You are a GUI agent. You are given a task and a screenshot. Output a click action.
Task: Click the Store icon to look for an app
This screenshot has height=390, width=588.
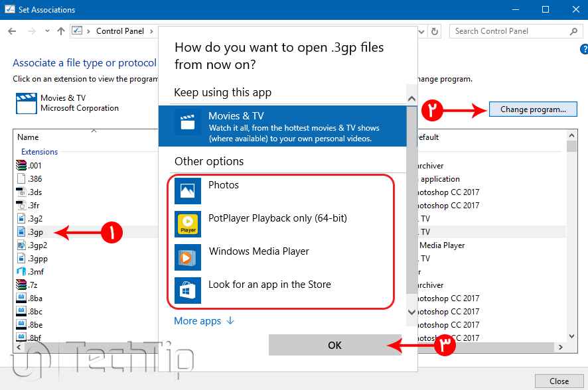(188, 291)
